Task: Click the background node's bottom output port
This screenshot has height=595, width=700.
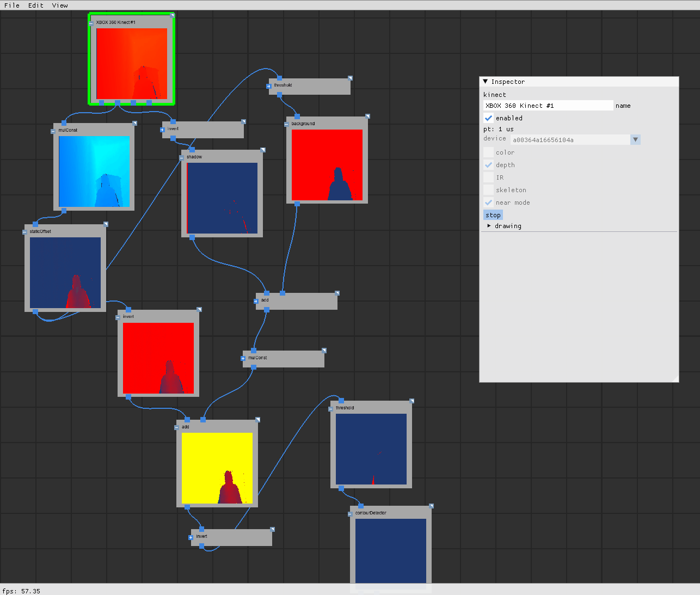Action: pos(297,204)
